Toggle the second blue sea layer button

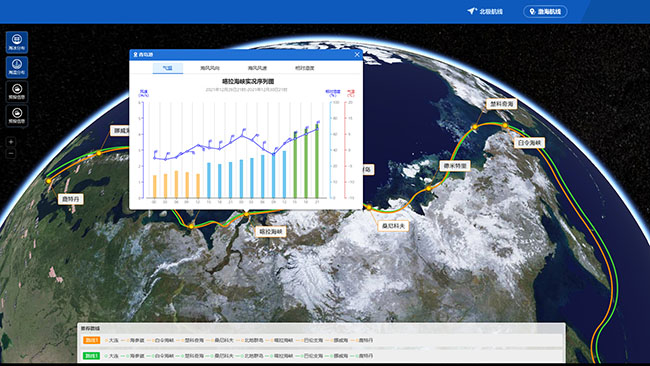(x=17, y=67)
